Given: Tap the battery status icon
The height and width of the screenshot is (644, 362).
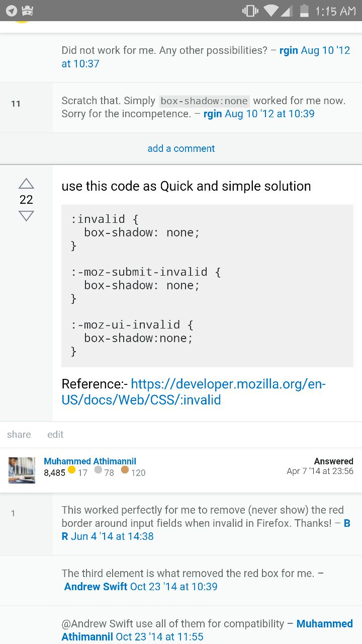Looking at the screenshot, I should (x=304, y=11).
